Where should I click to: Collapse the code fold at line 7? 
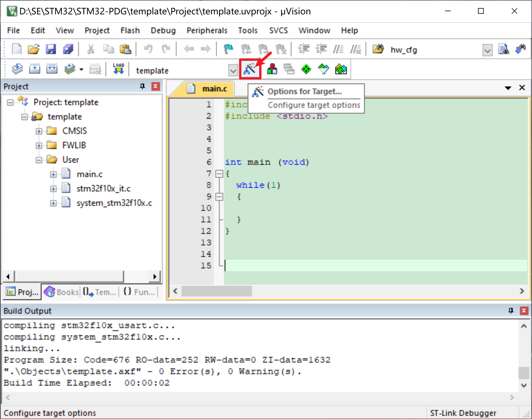[219, 174]
